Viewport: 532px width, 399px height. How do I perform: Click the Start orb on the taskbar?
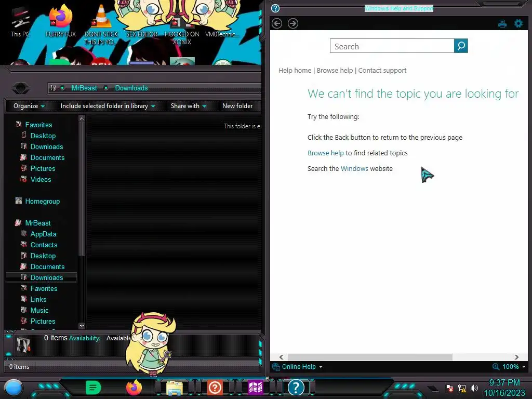click(x=13, y=388)
